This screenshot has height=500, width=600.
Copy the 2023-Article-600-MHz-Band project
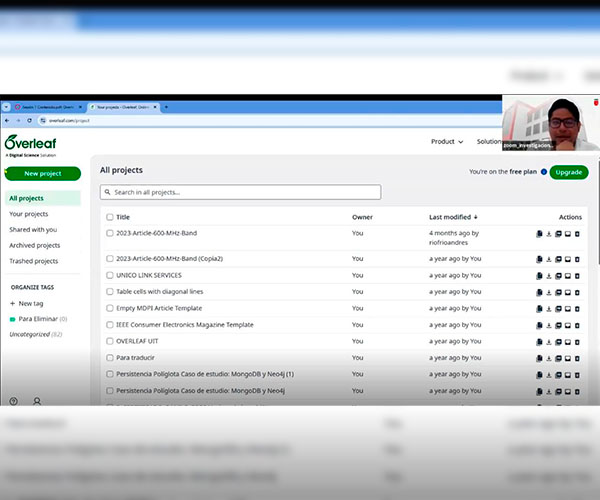coord(539,234)
